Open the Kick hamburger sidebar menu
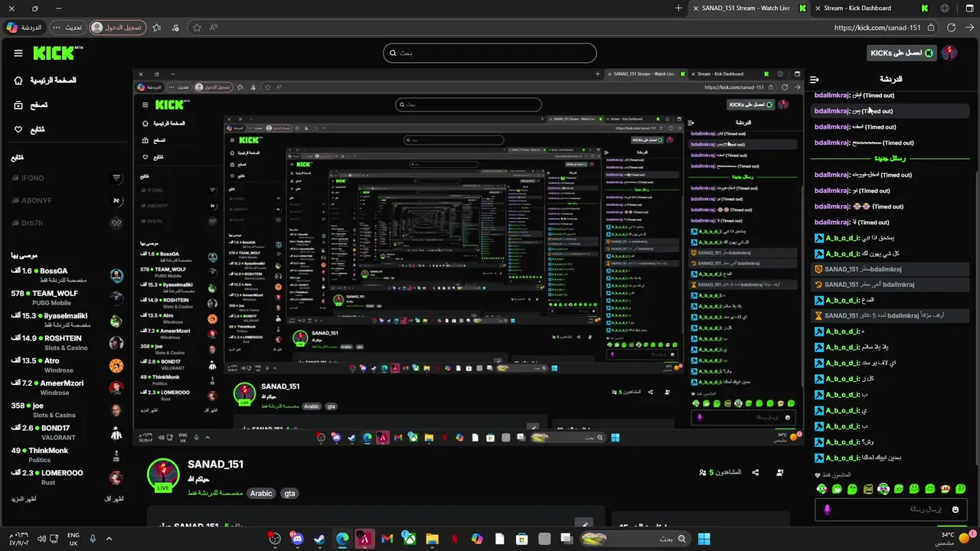 pyautogui.click(x=18, y=53)
